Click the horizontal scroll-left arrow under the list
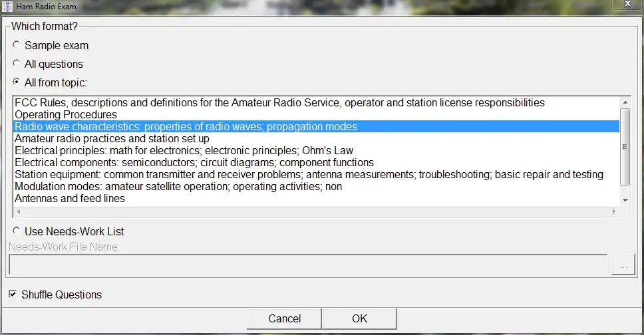Viewport: 644px width, 335px height. pos(19,212)
